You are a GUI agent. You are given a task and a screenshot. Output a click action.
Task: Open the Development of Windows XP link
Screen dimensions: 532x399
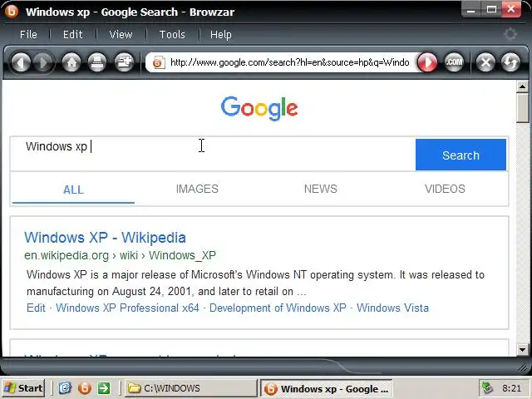(278, 308)
